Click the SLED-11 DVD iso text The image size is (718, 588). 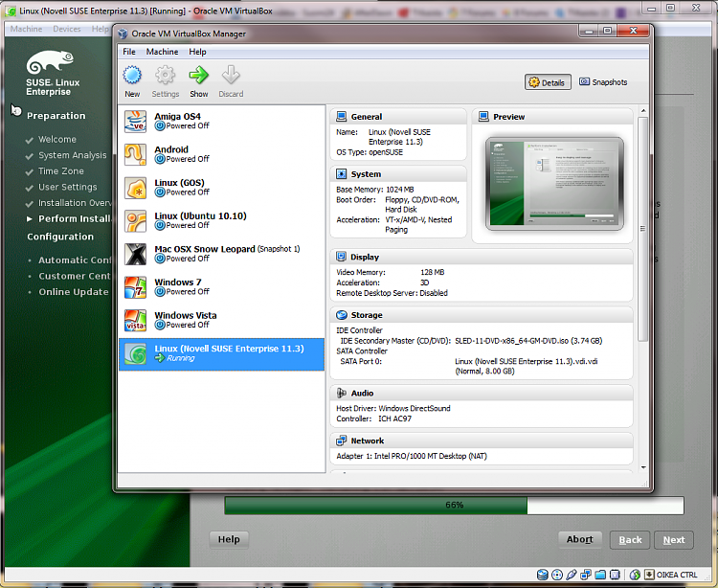point(528,341)
